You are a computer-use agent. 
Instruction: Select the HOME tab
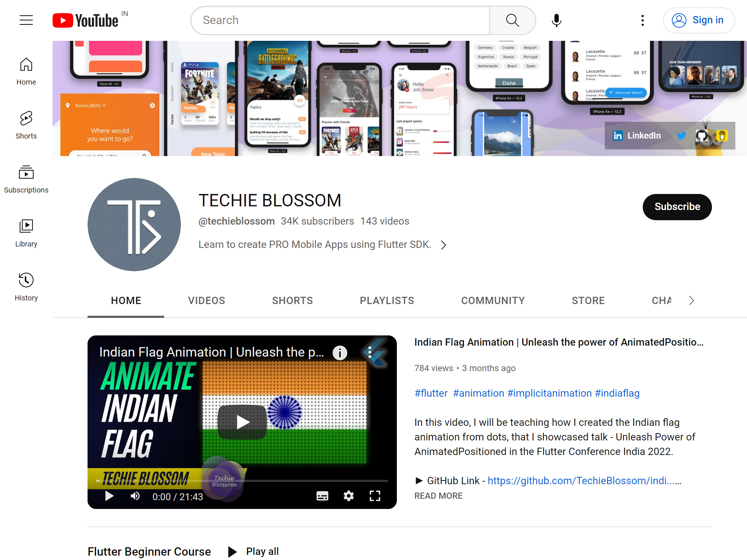click(126, 300)
